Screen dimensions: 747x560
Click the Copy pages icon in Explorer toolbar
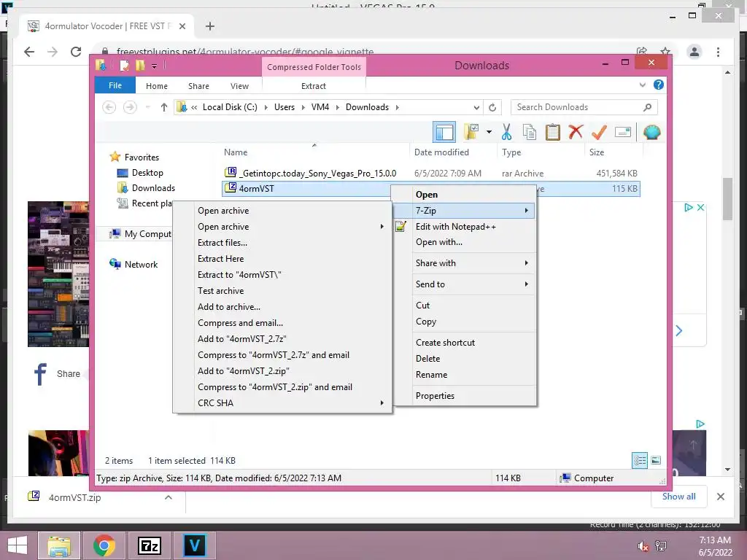pyautogui.click(x=530, y=132)
